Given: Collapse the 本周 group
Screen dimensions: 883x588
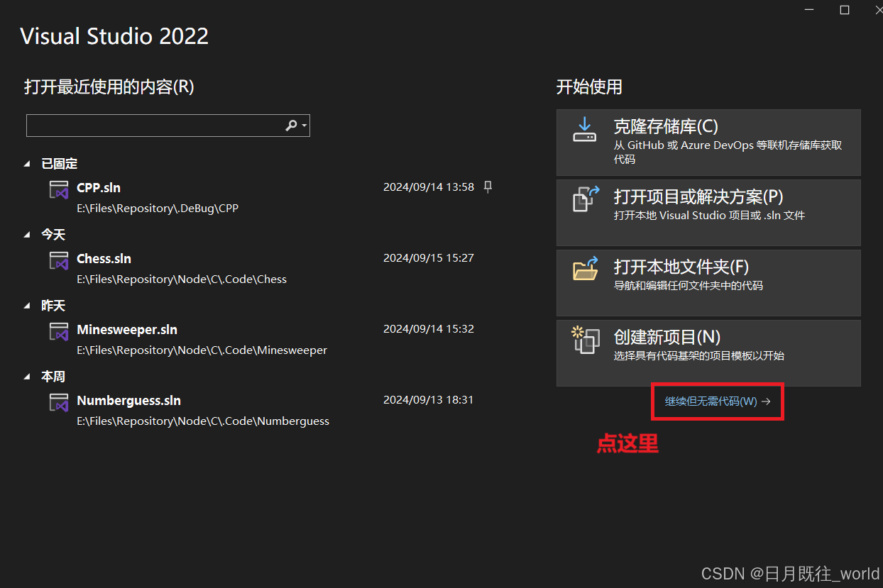Looking at the screenshot, I should point(27,377).
